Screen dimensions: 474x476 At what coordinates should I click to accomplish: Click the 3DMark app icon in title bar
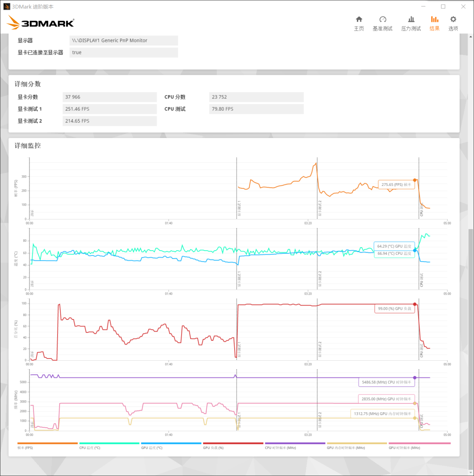[x=6, y=7]
